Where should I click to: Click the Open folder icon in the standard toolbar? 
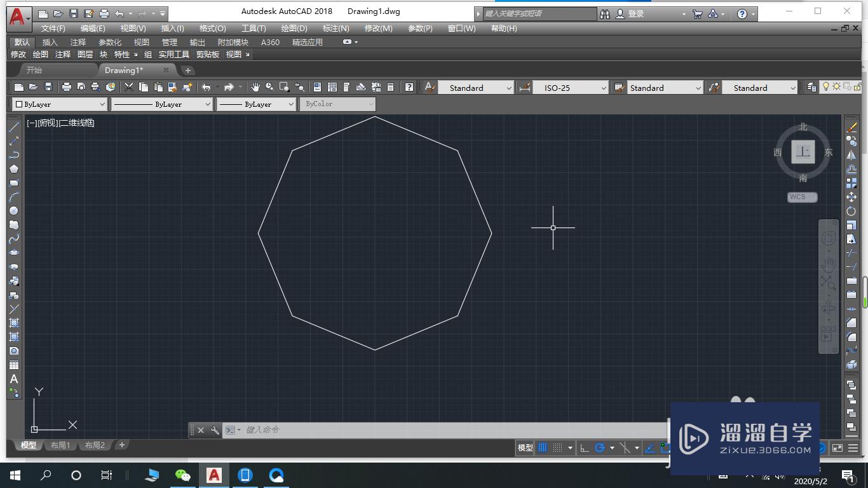point(33,87)
